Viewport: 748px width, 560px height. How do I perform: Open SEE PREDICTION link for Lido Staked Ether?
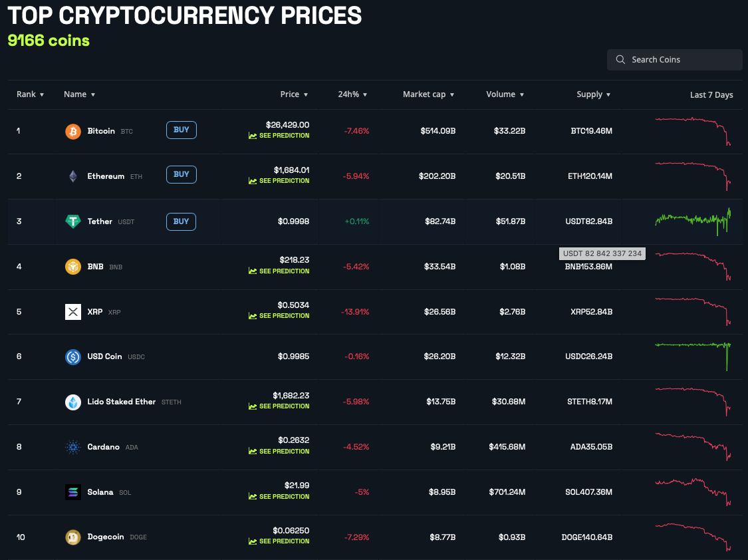tap(285, 406)
